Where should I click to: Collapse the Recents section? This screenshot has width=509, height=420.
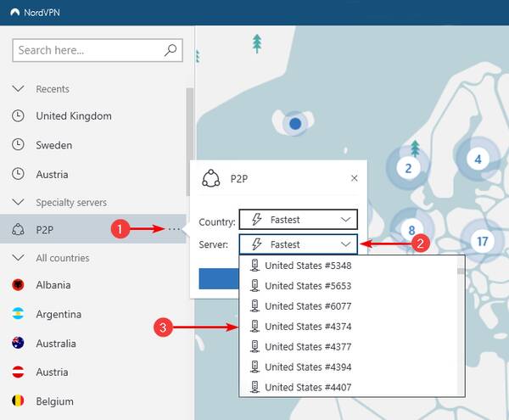18,88
